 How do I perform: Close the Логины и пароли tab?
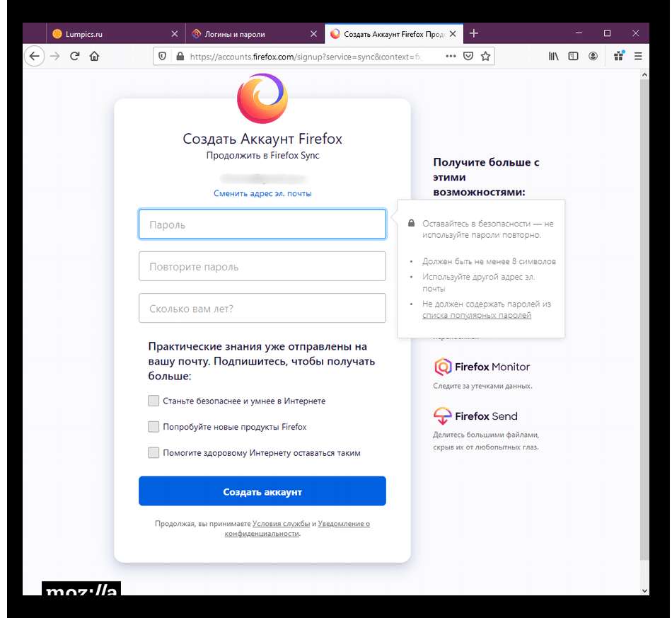[313, 34]
